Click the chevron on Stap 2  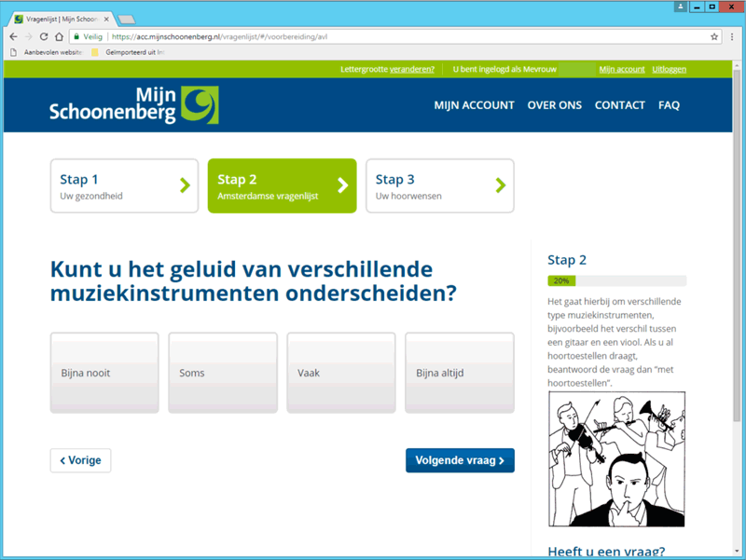click(344, 185)
